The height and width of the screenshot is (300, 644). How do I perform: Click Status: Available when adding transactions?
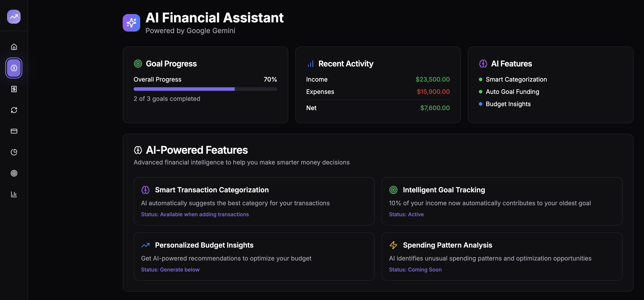tap(195, 214)
